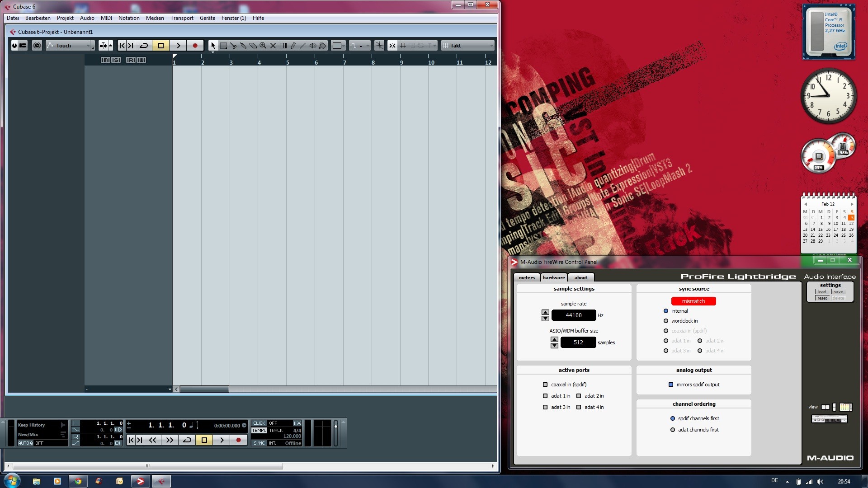Viewport: 868px width, 488px height.
Task: Toggle AUTO Q on transport panel
Action: pos(25,443)
